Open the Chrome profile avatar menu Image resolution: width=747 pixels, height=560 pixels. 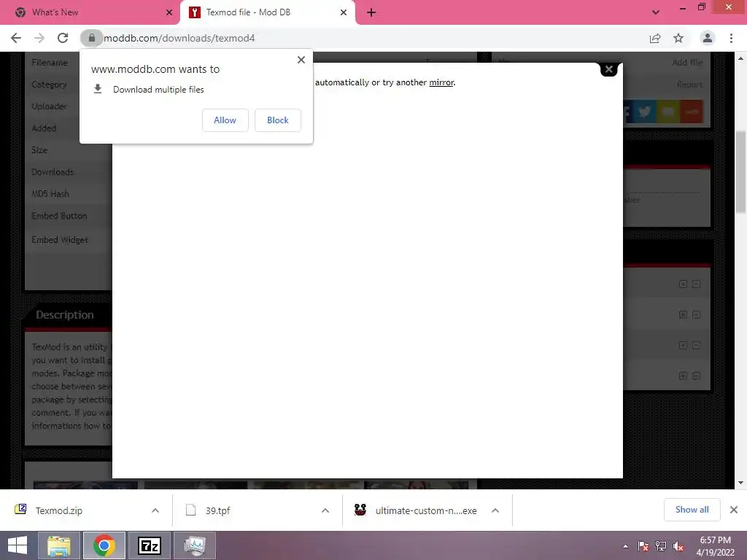click(x=708, y=38)
